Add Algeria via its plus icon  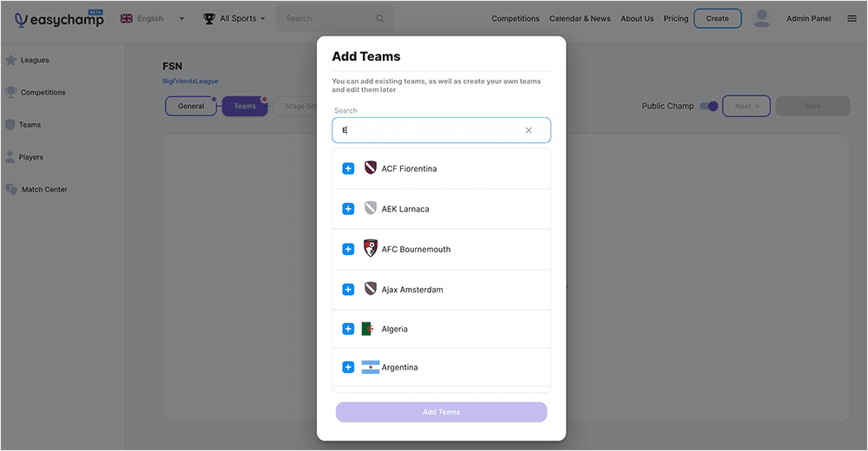pyautogui.click(x=348, y=329)
